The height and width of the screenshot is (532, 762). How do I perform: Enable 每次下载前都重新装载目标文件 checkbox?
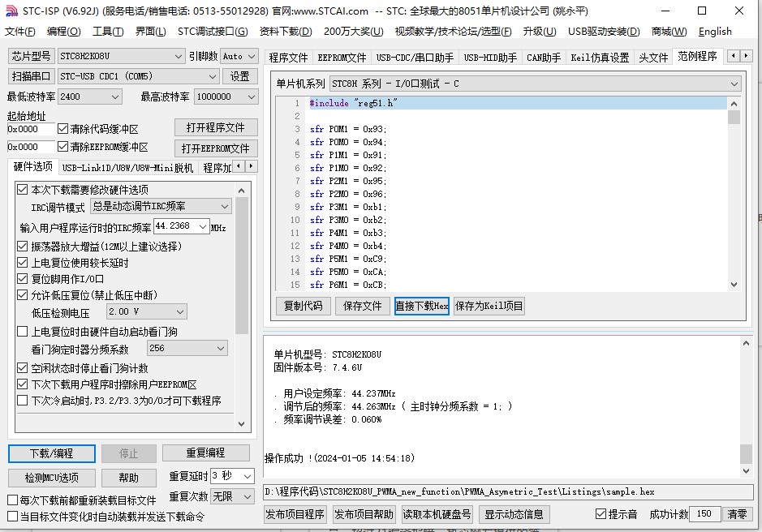click(13, 500)
